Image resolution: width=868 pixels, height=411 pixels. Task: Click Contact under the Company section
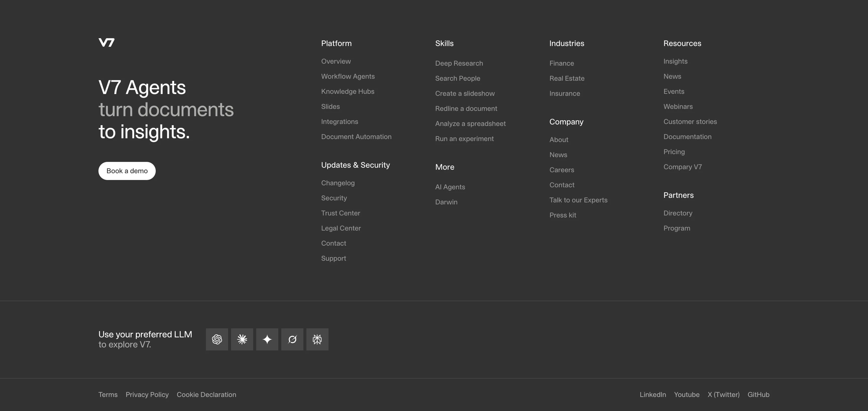coord(562,185)
